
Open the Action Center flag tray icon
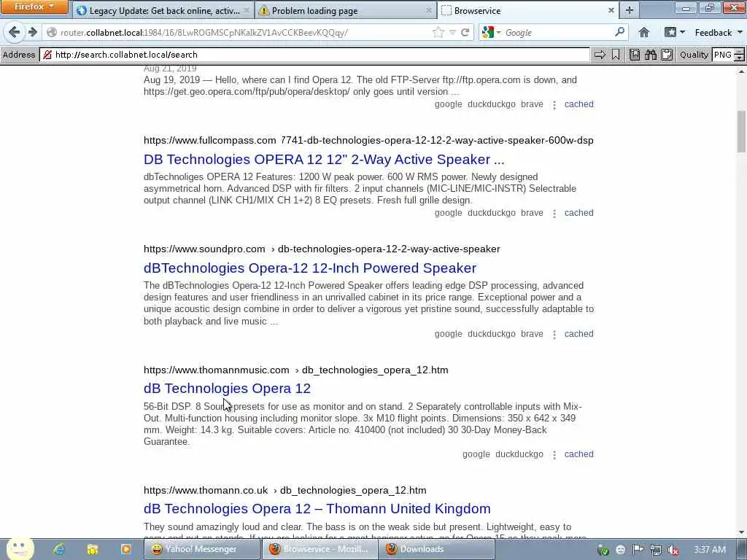pyautogui.click(x=638, y=550)
